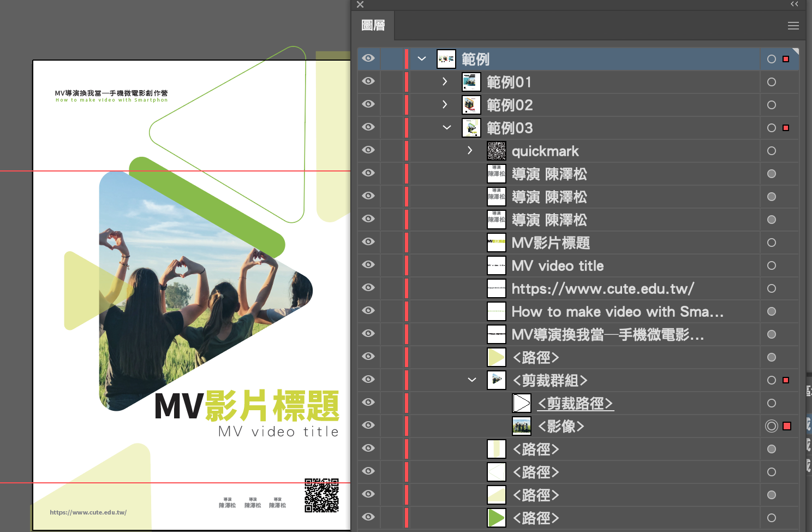Expand the 範例01 sublayer
This screenshot has width=812, height=532.
[445, 81]
